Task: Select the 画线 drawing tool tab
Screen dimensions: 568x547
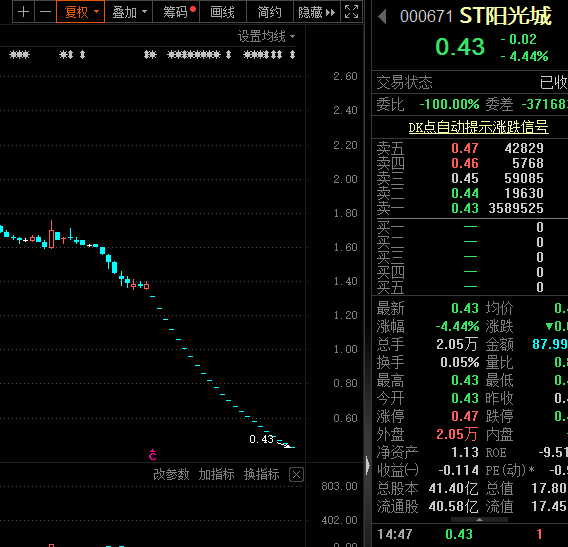Action: pyautogui.click(x=223, y=12)
